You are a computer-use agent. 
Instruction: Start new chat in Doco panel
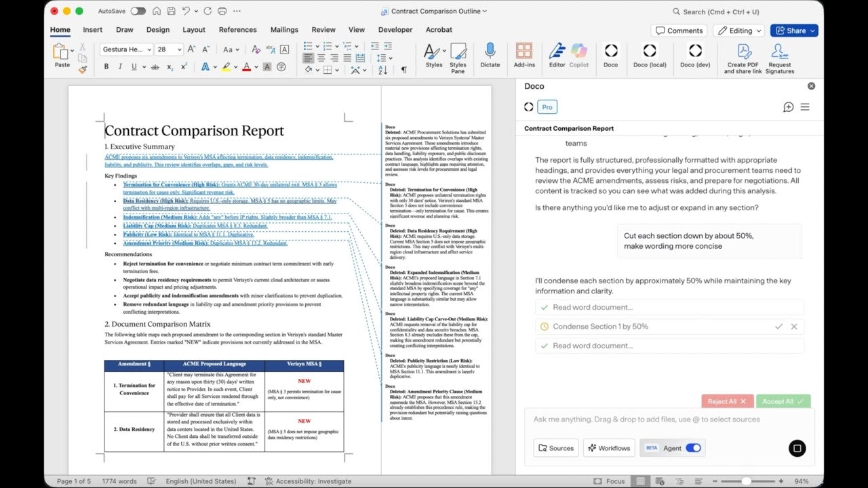tap(788, 107)
